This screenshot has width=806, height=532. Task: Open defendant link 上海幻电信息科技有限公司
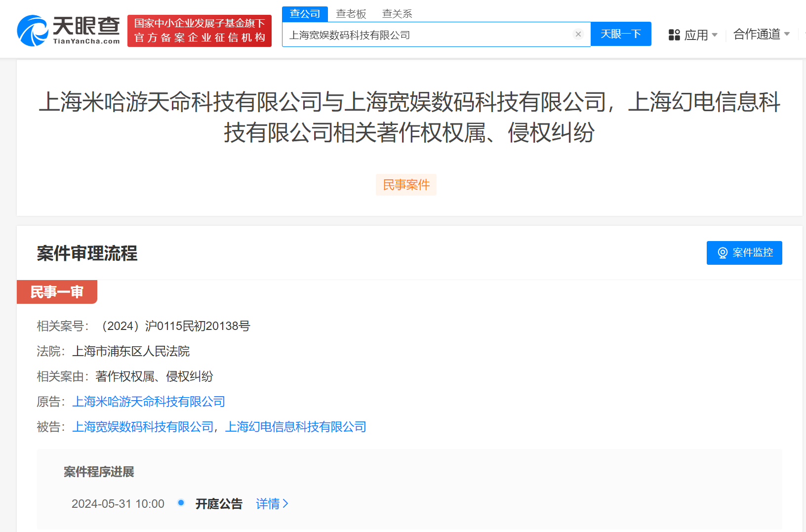coord(295,426)
